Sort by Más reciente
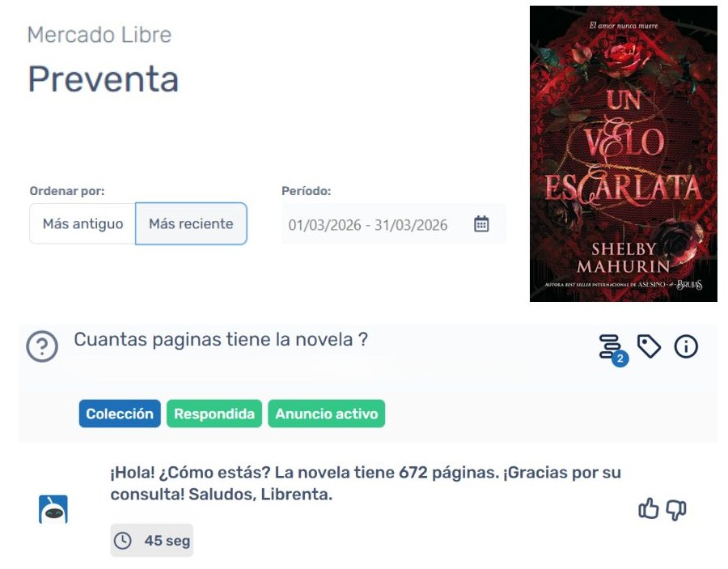The image size is (728, 569). pyautogui.click(x=191, y=224)
